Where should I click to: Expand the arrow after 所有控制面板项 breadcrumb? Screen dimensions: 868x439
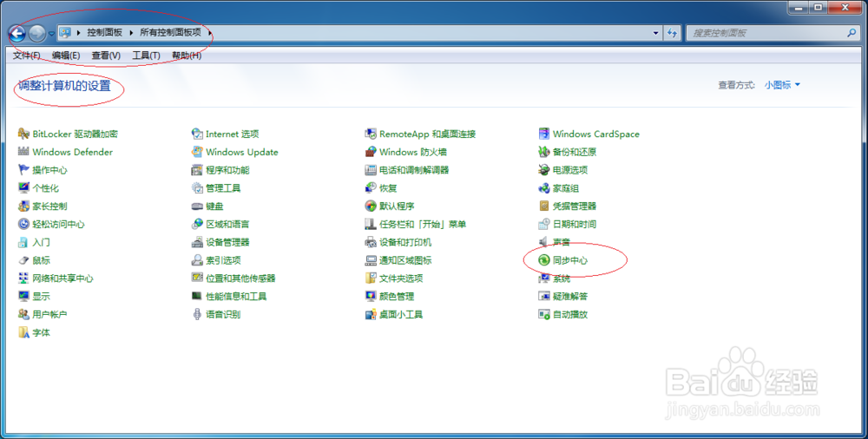pos(210,33)
